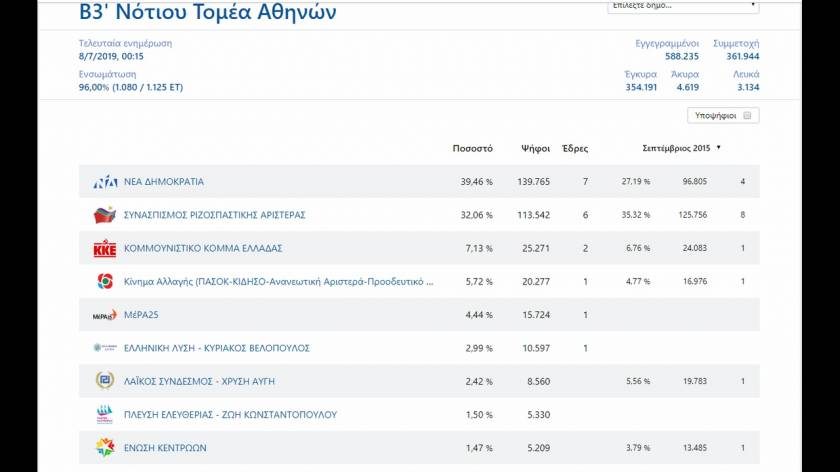Viewport: 840px width, 472px height.
Task: Click the Ένωση Κεντρώων logo icon
Action: [x=105, y=447]
